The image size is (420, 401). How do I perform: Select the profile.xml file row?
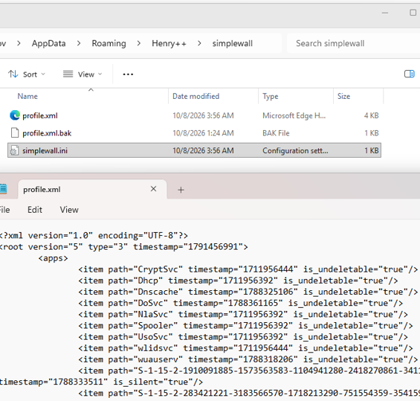pyautogui.click(x=194, y=115)
